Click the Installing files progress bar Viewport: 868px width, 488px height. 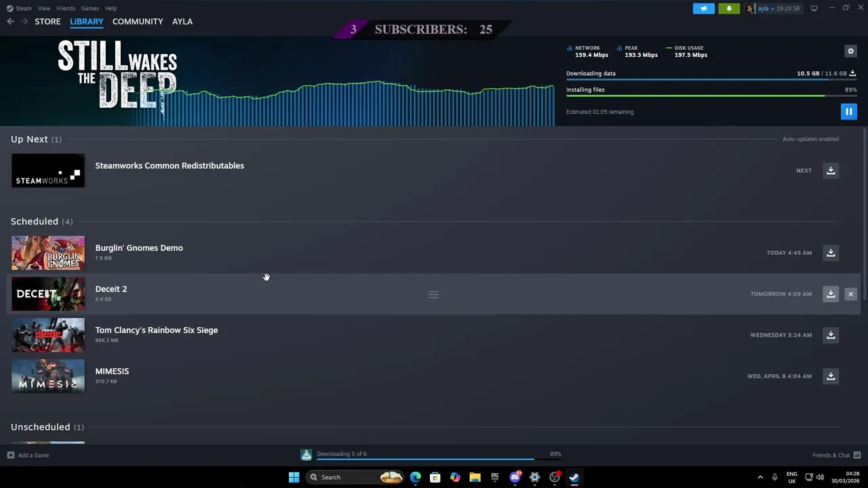pyautogui.click(x=711, y=96)
